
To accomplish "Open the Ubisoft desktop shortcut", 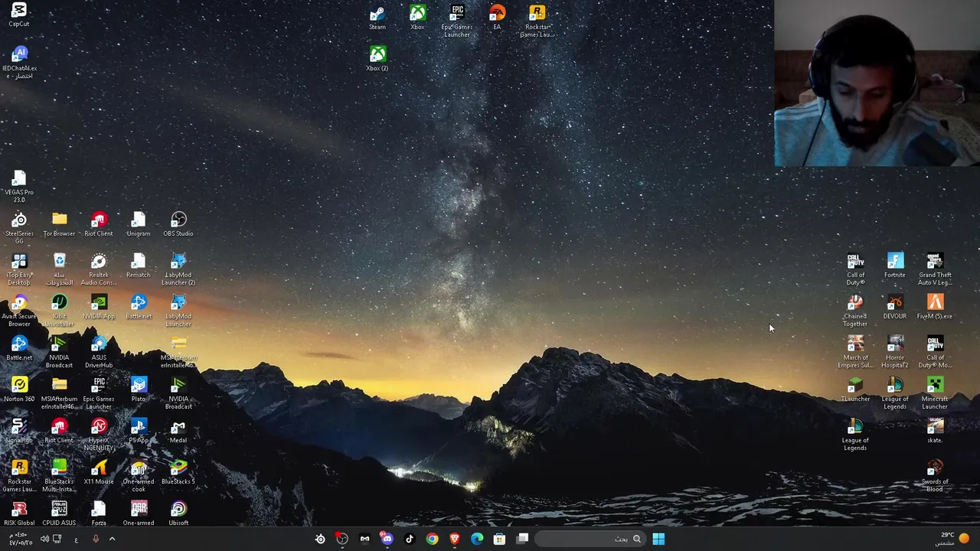I will click(178, 513).
